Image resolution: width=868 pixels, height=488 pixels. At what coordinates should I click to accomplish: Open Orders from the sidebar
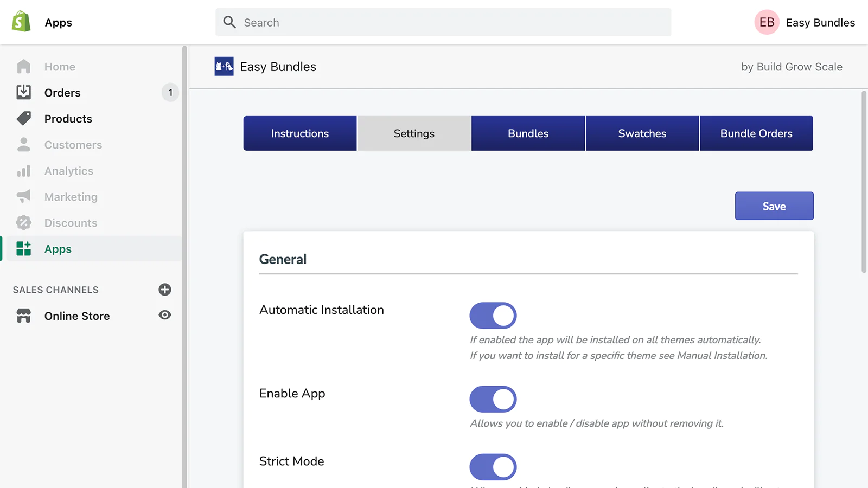point(62,92)
